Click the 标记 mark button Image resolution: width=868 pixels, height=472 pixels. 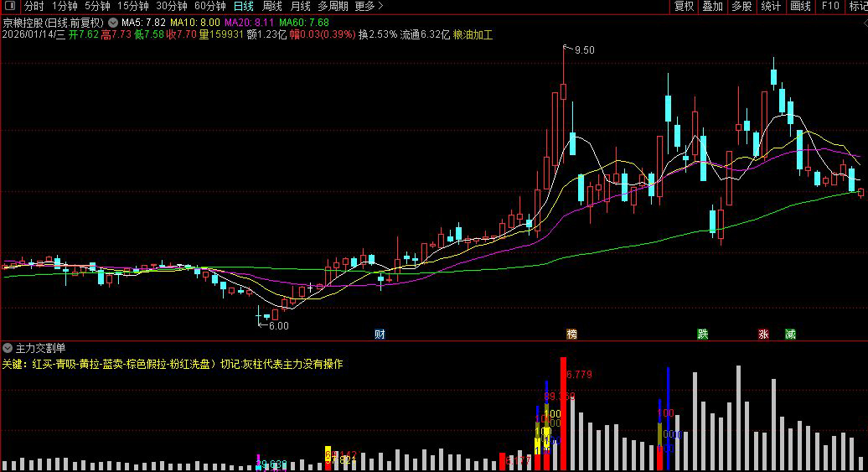pyautogui.click(x=858, y=6)
